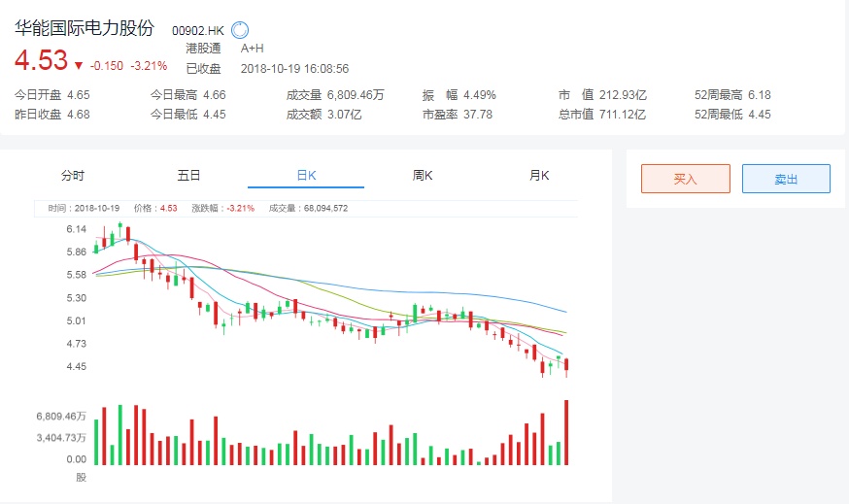Click the latest candlestick on the chart
Image resolution: width=849 pixels, height=504 pixels.
(565, 366)
